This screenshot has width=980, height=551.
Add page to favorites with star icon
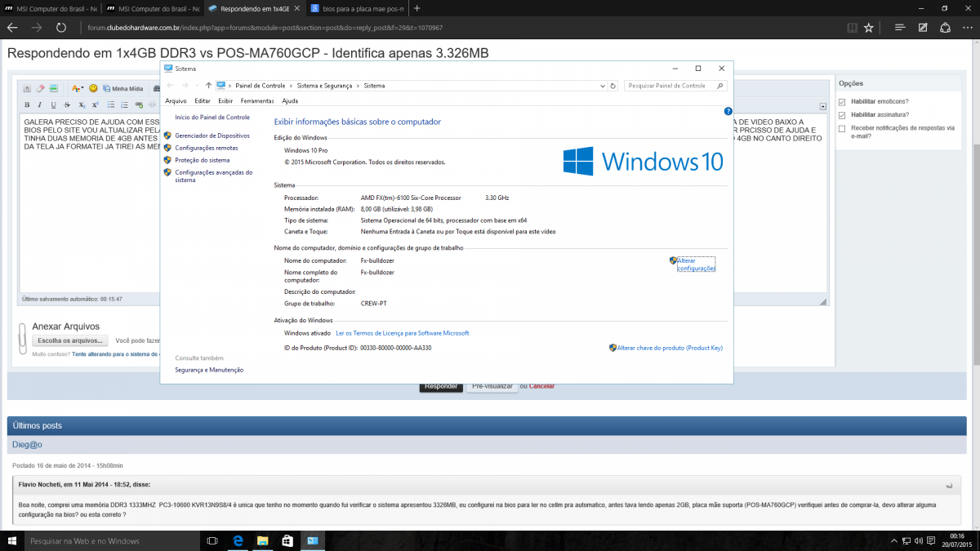869,27
